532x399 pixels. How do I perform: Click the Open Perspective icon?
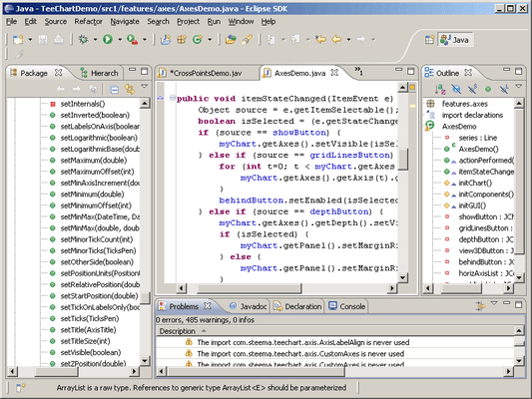[429, 40]
